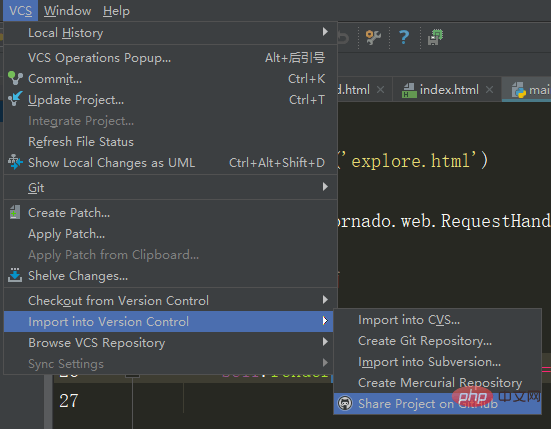Click the Show Local Changes UML icon
The width and height of the screenshot is (551, 429).
15,162
